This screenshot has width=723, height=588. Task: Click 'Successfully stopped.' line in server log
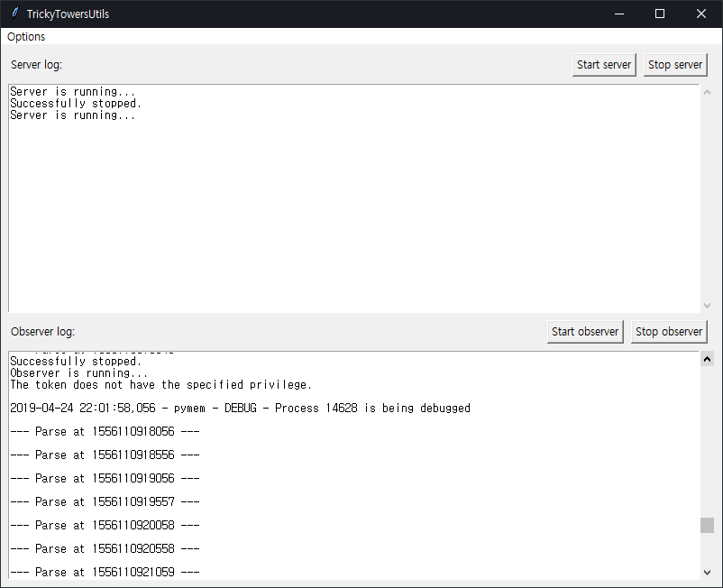tap(76, 104)
